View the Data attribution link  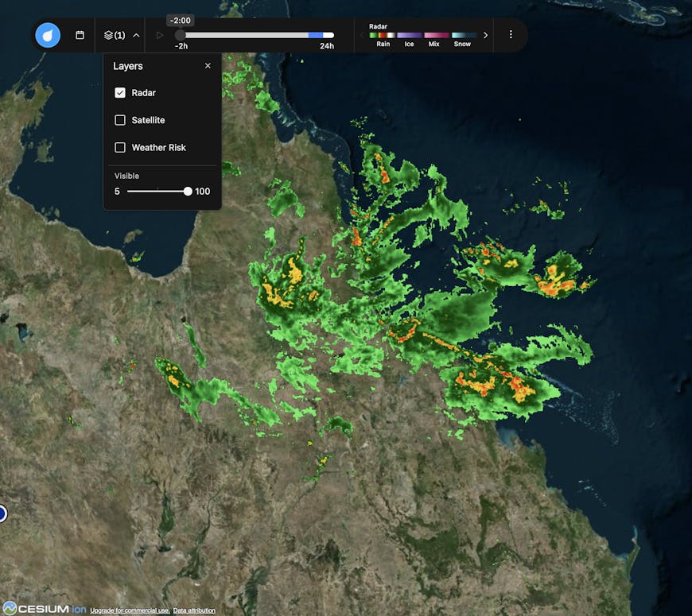tap(193, 610)
